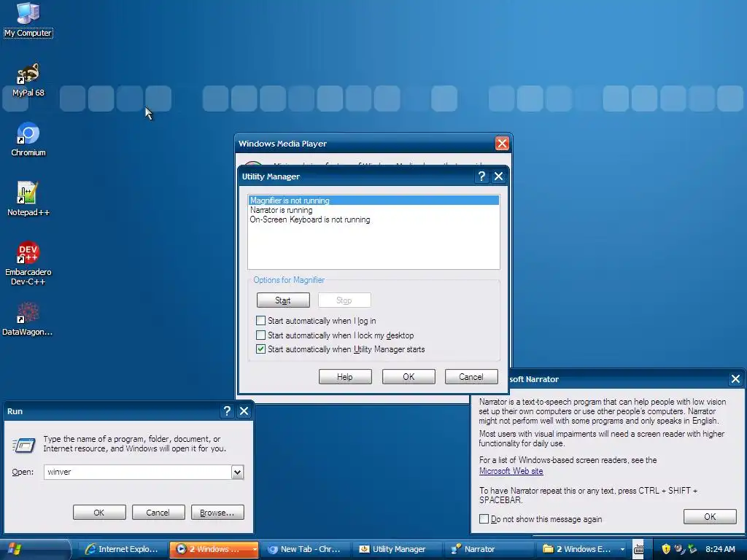Open the DataWagon desktop shortcut
The width and height of the screenshot is (747, 560).
(x=28, y=319)
